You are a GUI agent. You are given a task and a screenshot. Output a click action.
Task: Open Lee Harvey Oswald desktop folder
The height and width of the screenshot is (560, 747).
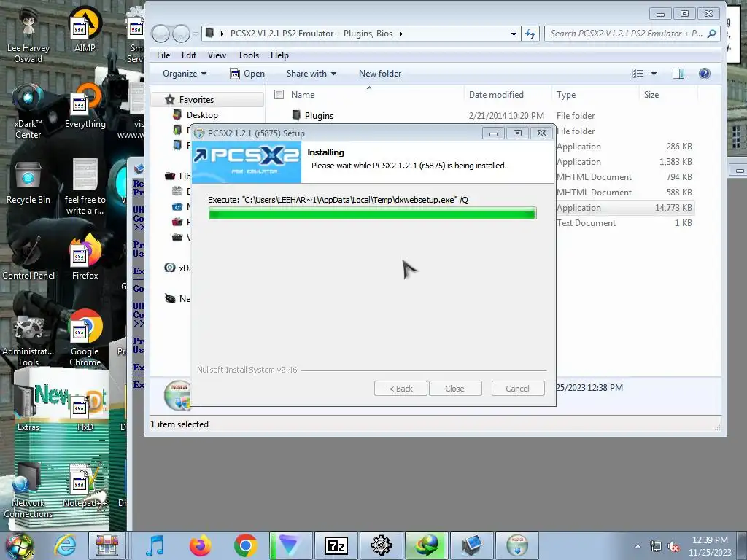(x=28, y=35)
